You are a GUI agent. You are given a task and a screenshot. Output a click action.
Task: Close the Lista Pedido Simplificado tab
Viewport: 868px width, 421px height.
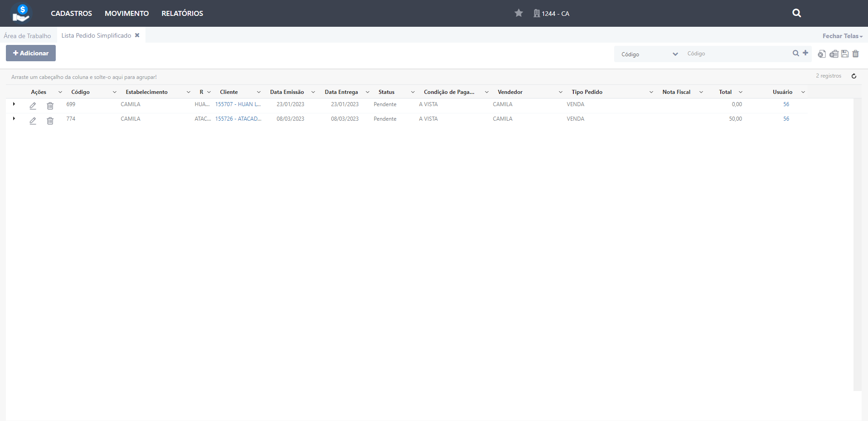pyautogui.click(x=137, y=35)
